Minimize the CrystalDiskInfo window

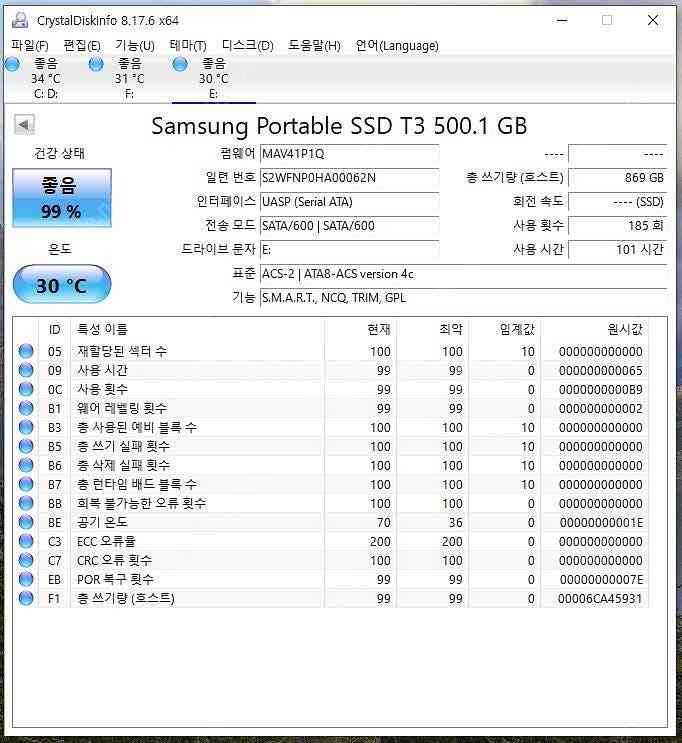pos(562,20)
